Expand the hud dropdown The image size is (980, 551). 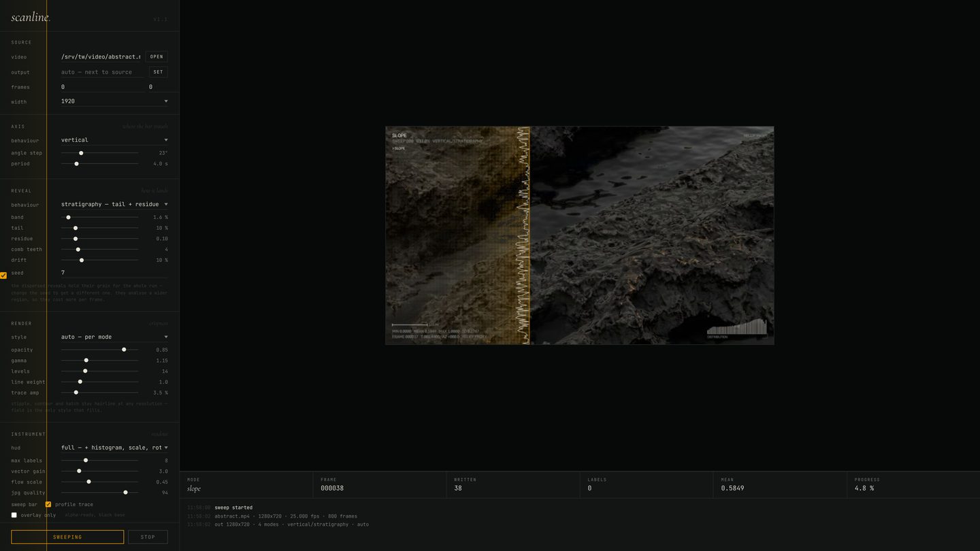[x=114, y=448]
